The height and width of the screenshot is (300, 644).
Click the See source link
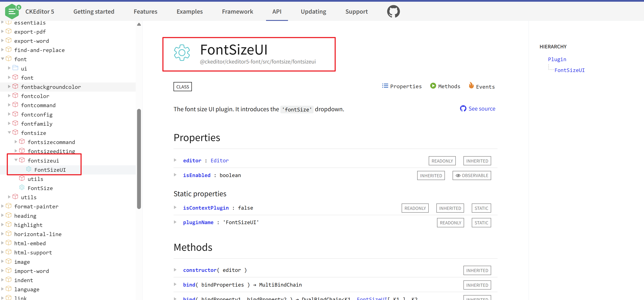pyautogui.click(x=481, y=109)
